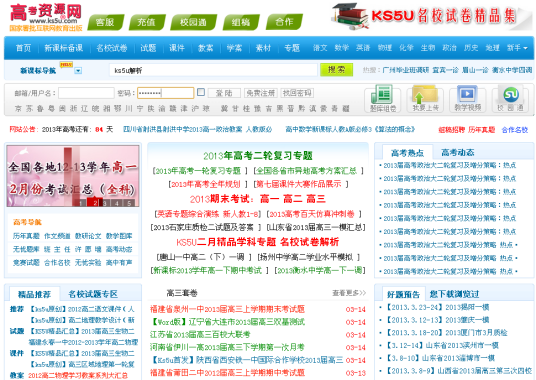Focus the 邮箱/用户名 input field

coord(86,93)
